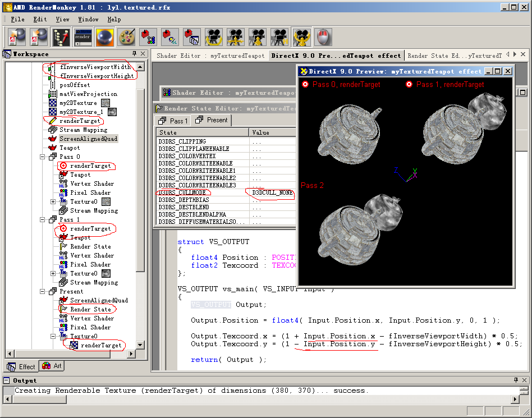Click the compile all shaders toolbar icon
The height and width of the screenshot is (418, 532).
tap(192, 37)
